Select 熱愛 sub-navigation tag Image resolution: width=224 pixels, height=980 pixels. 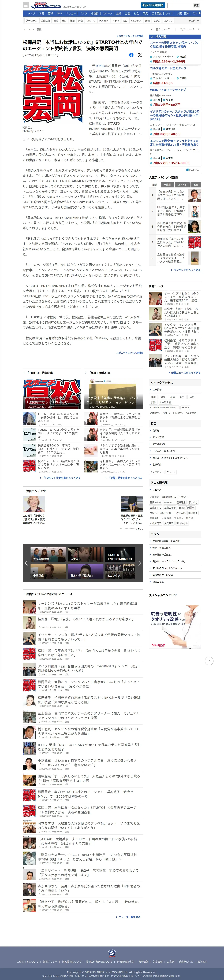tap(56, 21)
